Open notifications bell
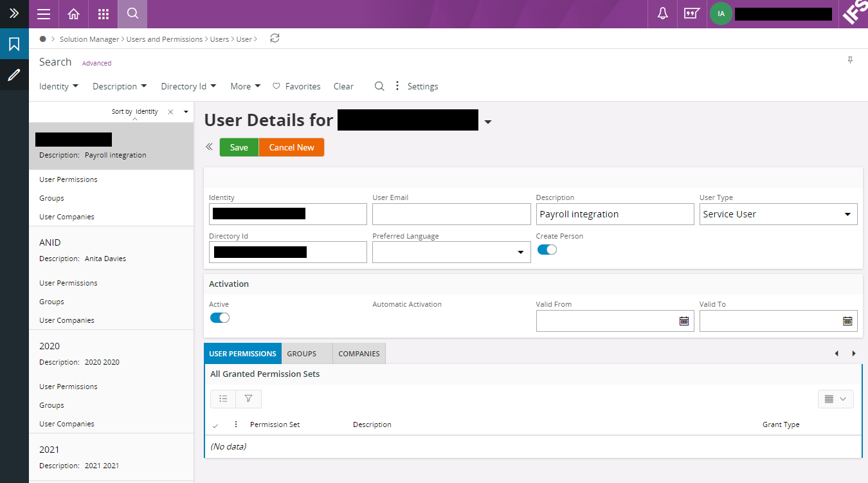This screenshot has width=868, height=483. [663, 14]
